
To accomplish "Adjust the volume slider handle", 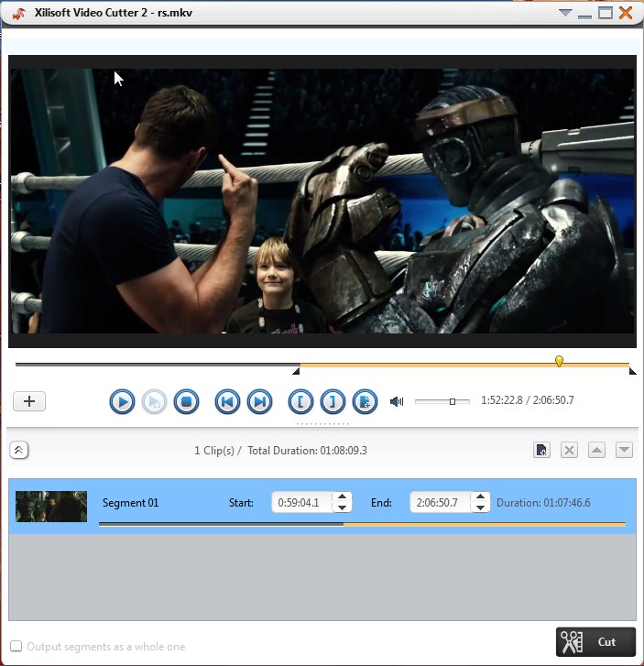I will [x=453, y=401].
